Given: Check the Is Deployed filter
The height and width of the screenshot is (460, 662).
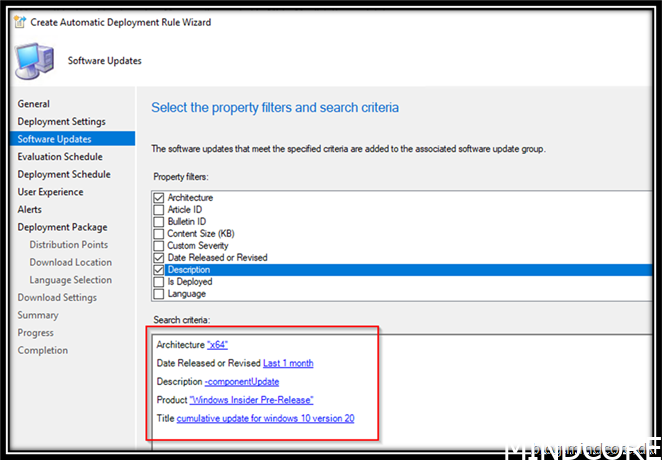Looking at the screenshot, I should coord(159,282).
